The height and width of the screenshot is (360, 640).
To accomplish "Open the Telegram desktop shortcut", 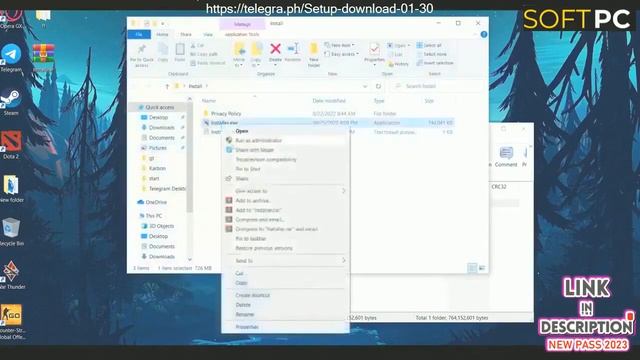I will point(11,58).
